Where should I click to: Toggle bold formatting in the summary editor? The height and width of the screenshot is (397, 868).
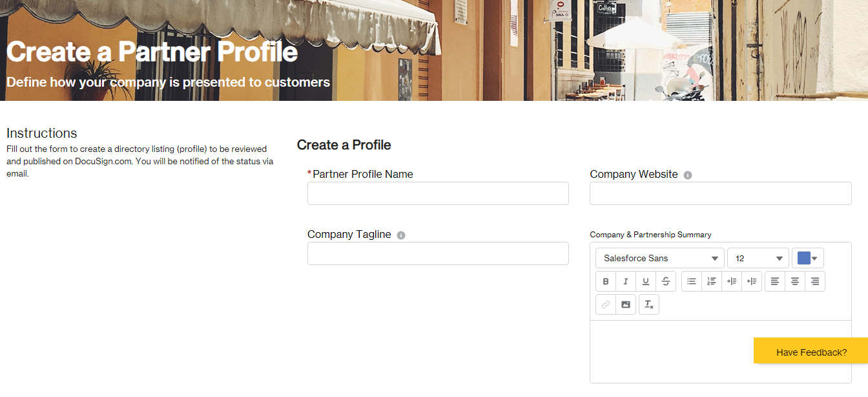(x=606, y=281)
